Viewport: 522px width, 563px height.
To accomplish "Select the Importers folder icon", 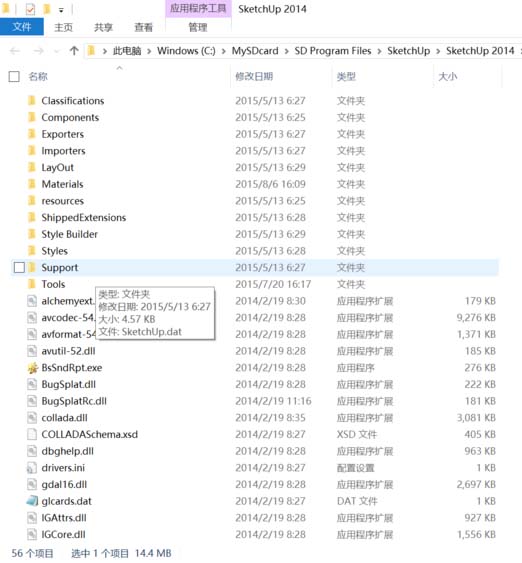I will click(x=32, y=150).
